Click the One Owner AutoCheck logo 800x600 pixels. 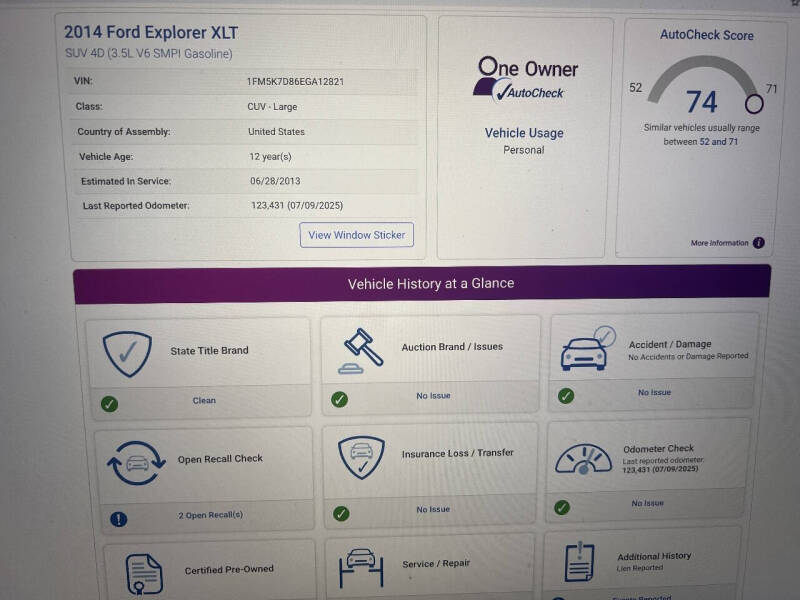tap(526, 79)
